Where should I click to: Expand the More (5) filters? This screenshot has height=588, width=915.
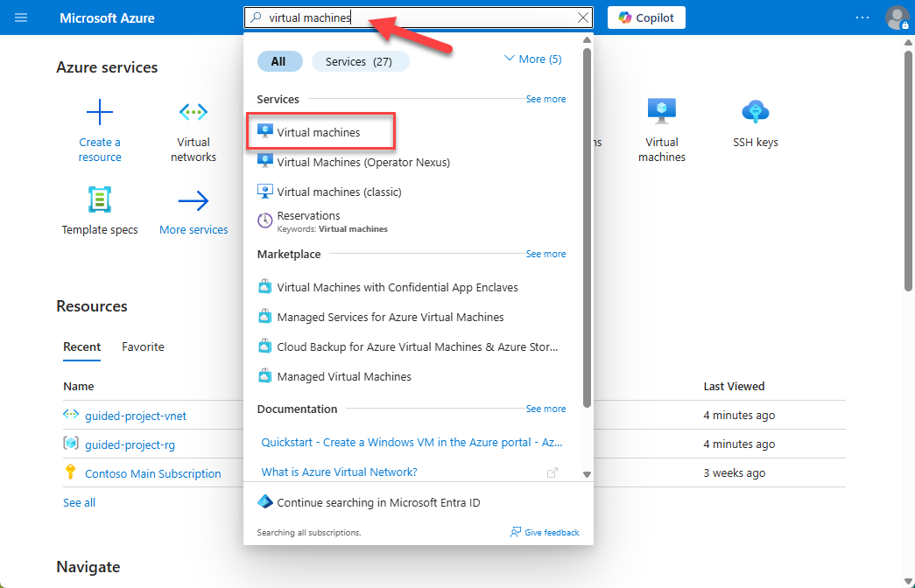tap(532, 59)
